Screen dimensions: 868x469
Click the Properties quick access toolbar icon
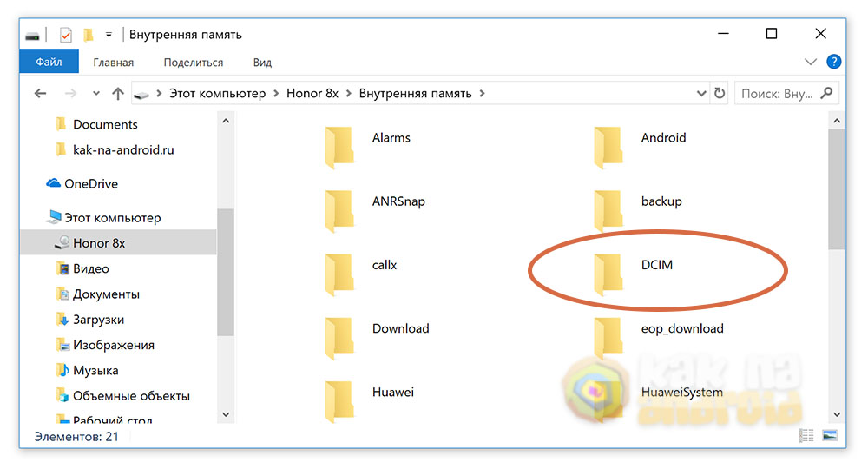point(65,35)
